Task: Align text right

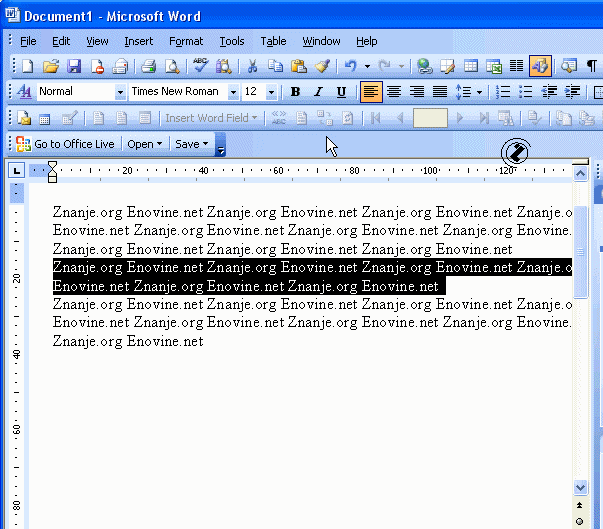Action: pos(417,92)
